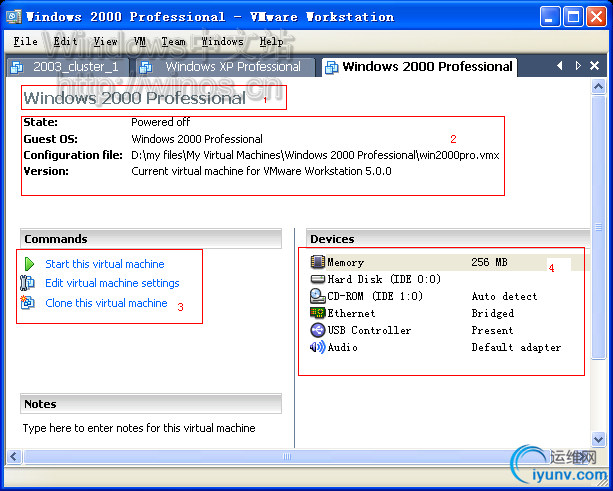Click the Bridged value
This screenshot has height=491, width=613.
pos(493,313)
